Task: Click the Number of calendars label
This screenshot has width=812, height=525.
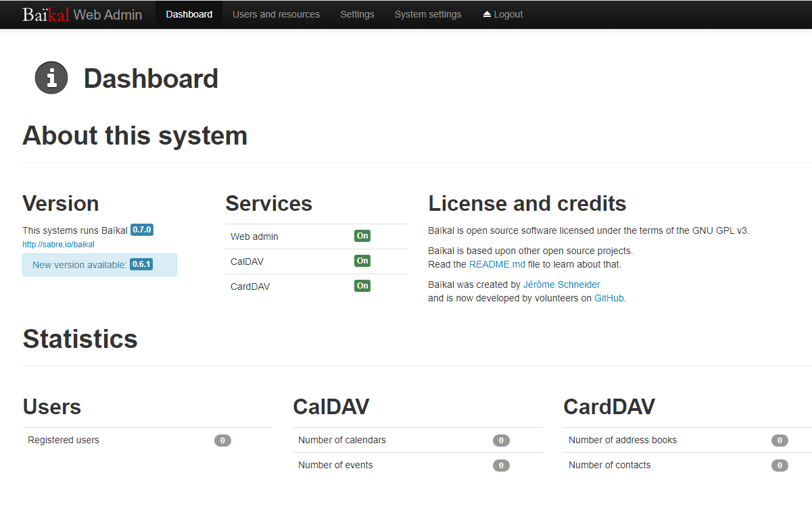Action: tap(342, 440)
